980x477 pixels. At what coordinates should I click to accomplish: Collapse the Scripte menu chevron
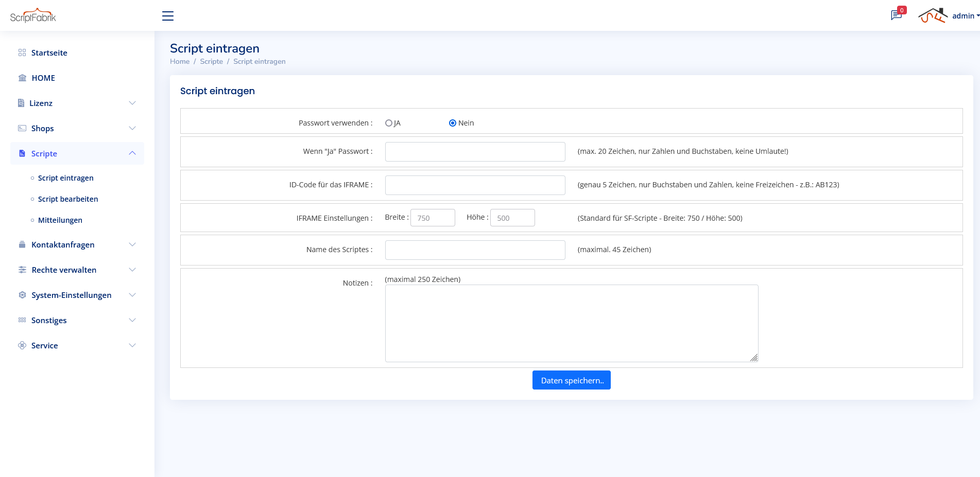[132, 153]
